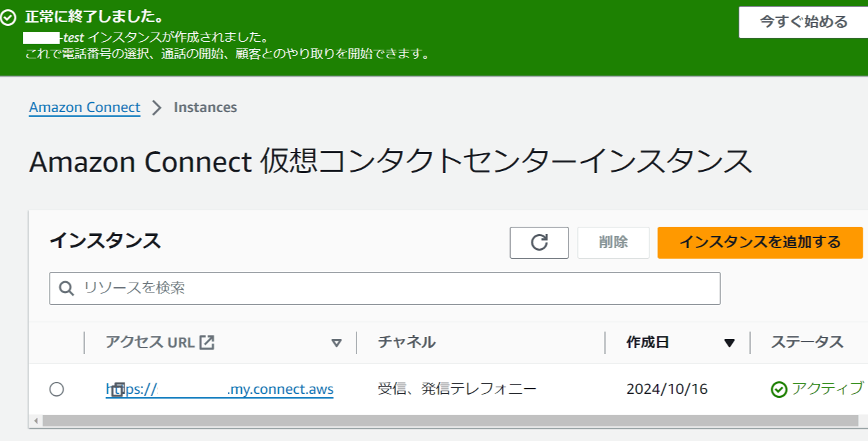Viewport: 868px width, 441px height.
Task: Sort by 作成日 column arrow
Action: [730, 343]
